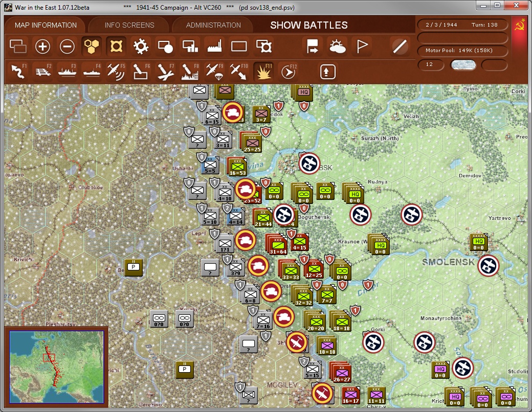Select the Soviet unit stack 20=20
This screenshot has width=532, height=412.
pyautogui.click(x=315, y=321)
